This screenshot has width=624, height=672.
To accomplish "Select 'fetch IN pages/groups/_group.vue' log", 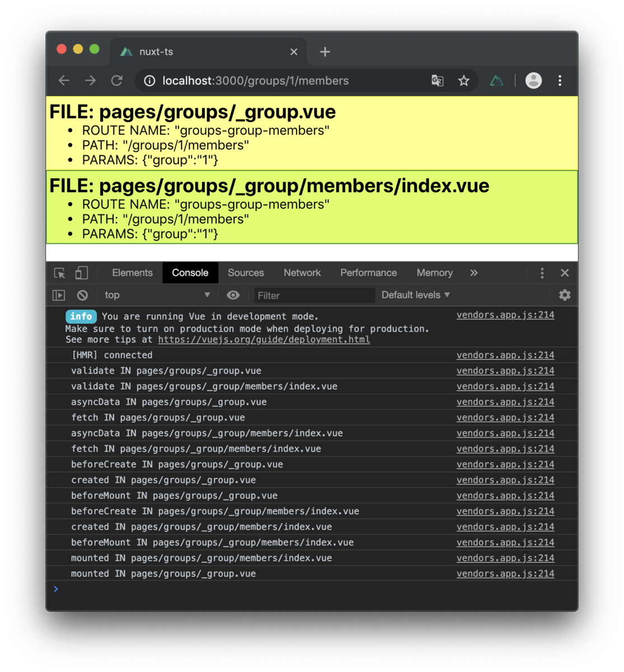I will click(x=312, y=418).
